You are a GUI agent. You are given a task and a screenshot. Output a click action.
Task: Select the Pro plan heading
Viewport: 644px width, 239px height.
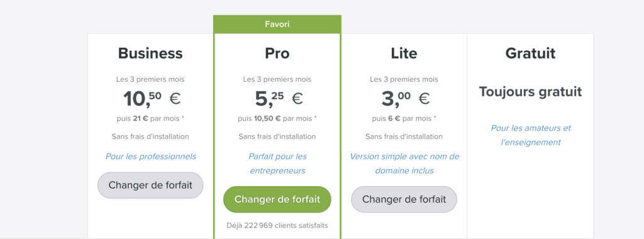coord(277,53)
